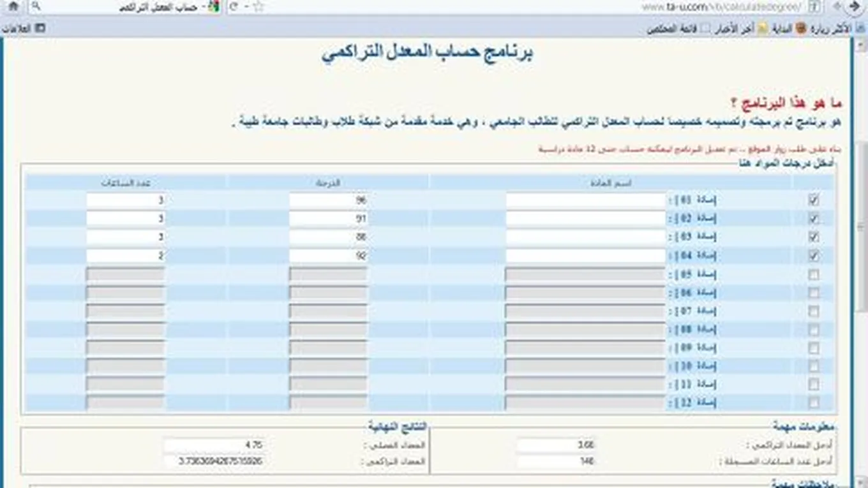
Task: Click the main browser back arrow button
Action: pyautogui.click(x=855, y=7)
